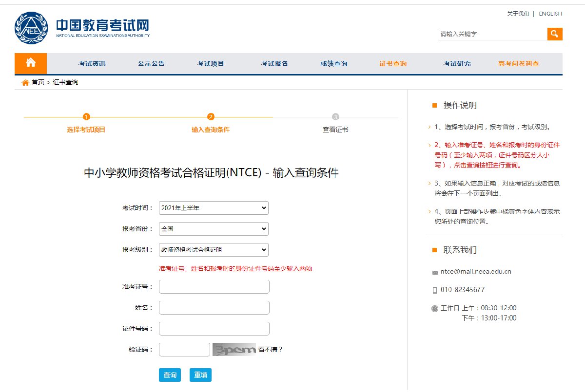Click the orange search magnifier button
The width and height of the screenshot is (585, 392).
point(554,34)
